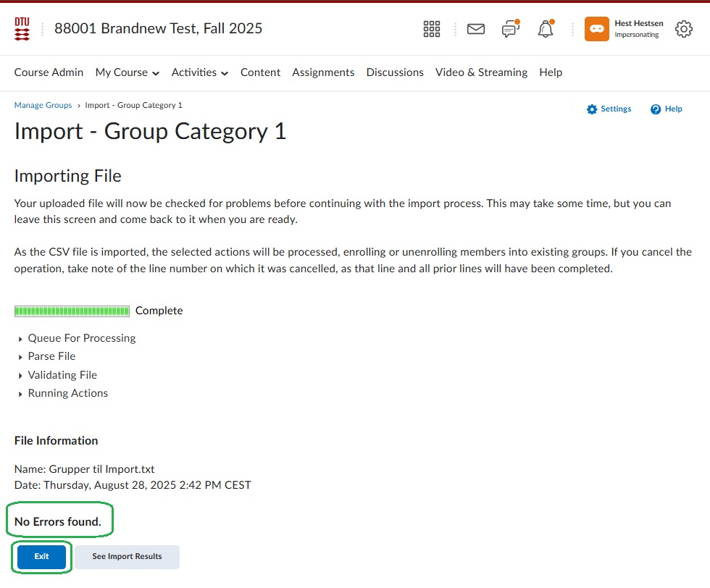Expand the Parse File step
710x588 pixels.
tap(46, 356)
